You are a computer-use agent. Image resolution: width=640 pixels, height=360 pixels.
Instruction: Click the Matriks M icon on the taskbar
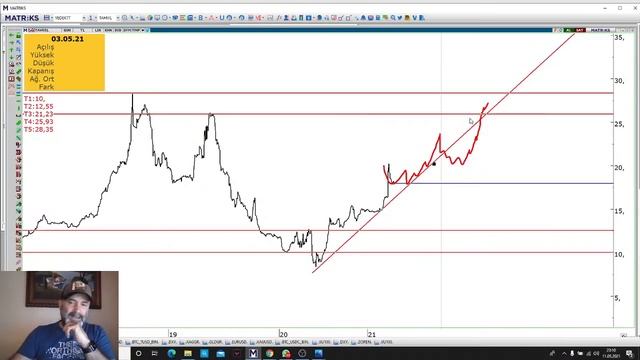253,353
